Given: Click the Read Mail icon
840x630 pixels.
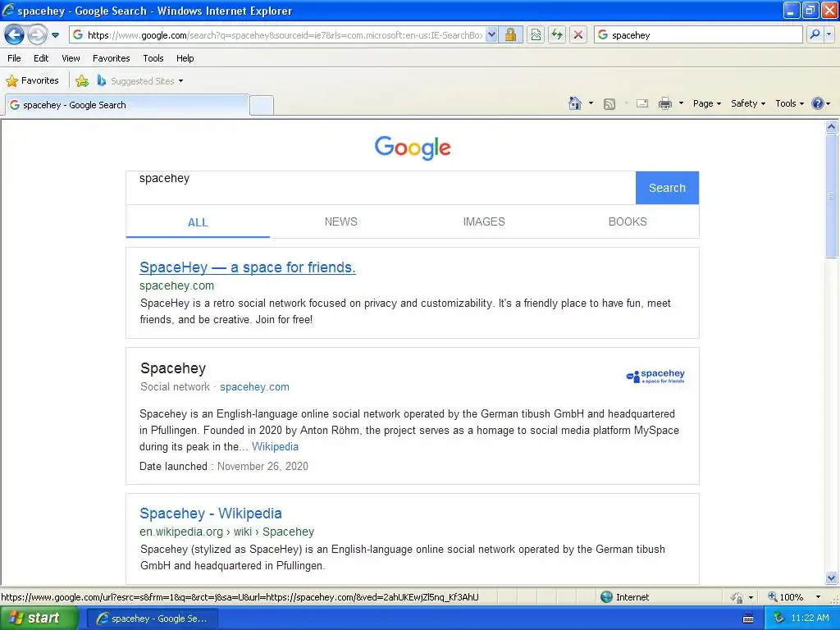Looking at the screenshot, I should click(642, 103).
